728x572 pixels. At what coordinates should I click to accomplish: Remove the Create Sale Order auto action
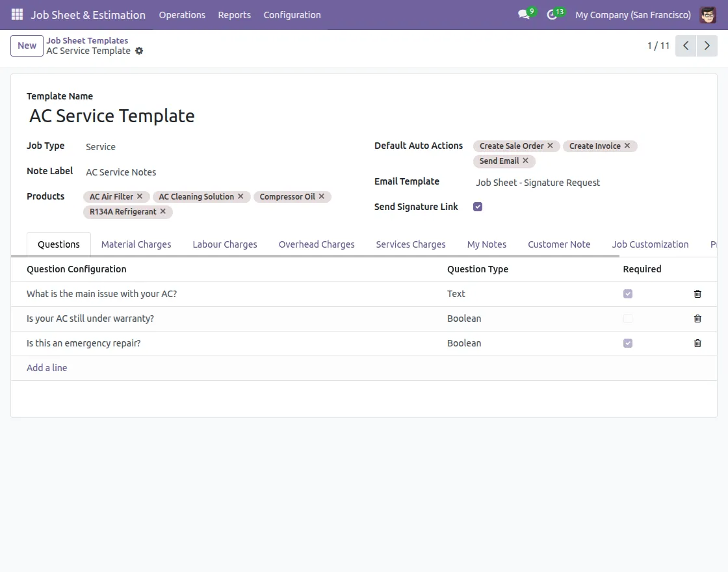coord(551,146)
